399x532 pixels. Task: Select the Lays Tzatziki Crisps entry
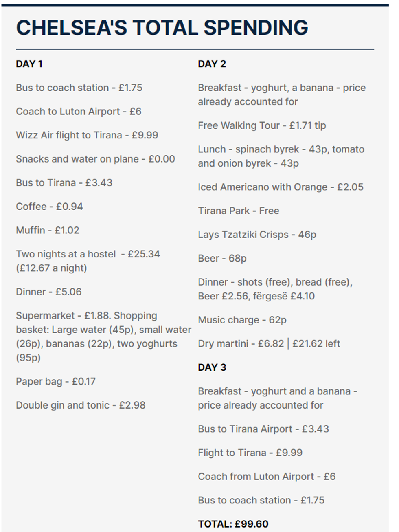tap(257, 235)
